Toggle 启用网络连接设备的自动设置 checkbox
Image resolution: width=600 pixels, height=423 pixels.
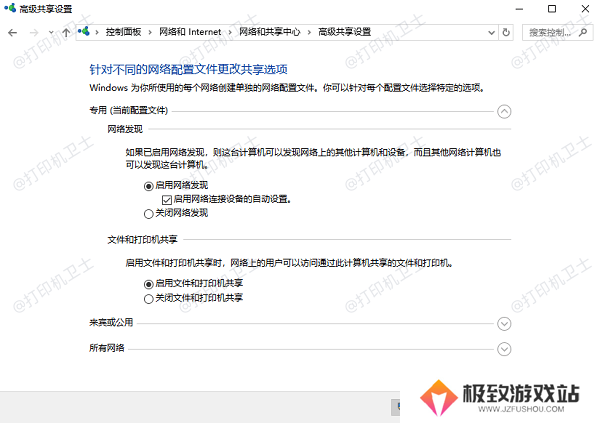tap(166, 199)
